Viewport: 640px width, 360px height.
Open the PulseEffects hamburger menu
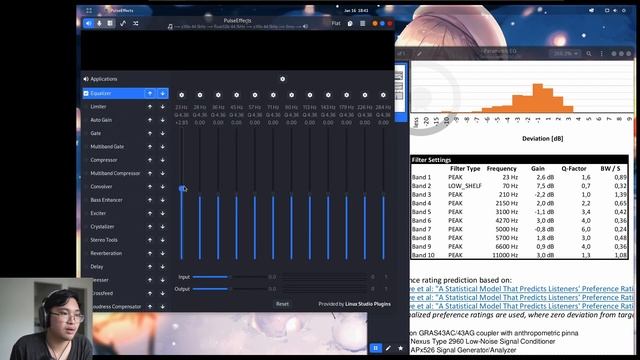coord(362,24)
